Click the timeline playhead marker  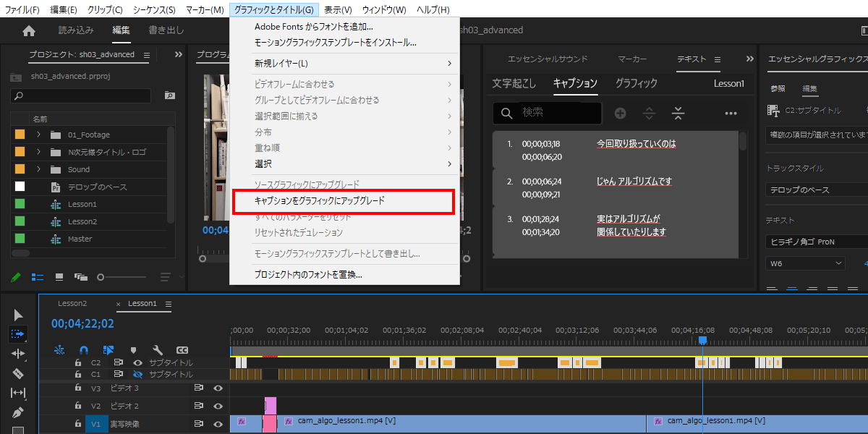coord(702,341)
